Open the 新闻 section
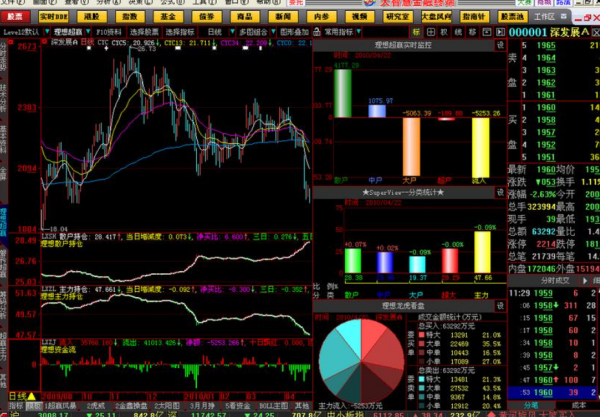600x417 pixels. tap(283, 17)
